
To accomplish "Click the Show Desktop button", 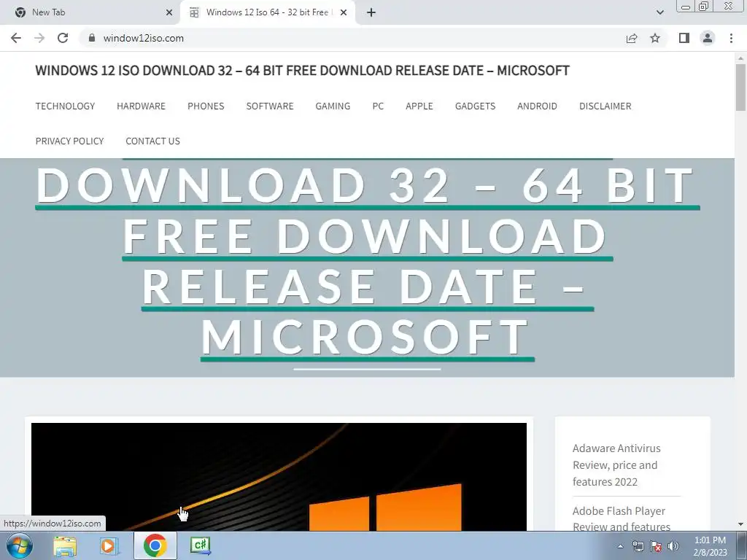I will (x=742, y=545).
